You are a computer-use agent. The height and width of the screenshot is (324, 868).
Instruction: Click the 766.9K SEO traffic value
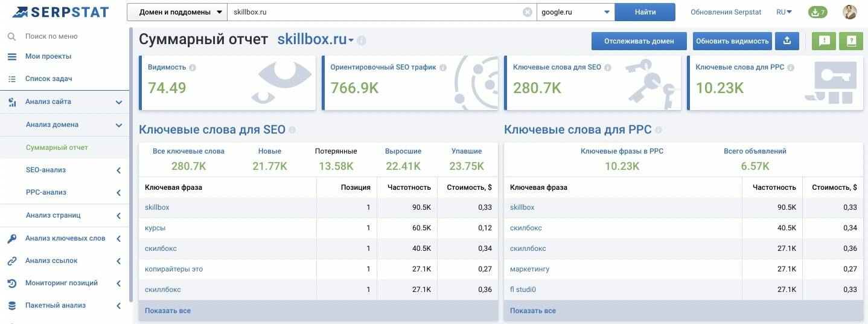pyautogui.click(x=354, y=88)
